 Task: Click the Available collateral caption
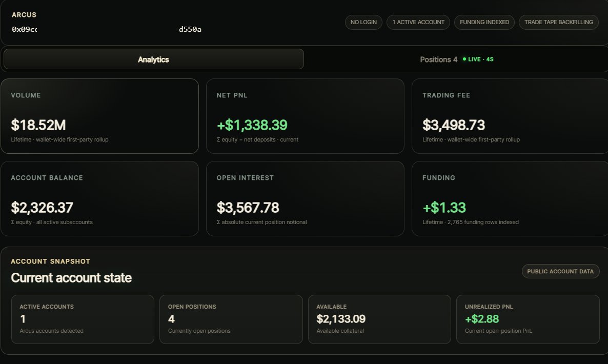pyautogui.click(x=340, y=331)
